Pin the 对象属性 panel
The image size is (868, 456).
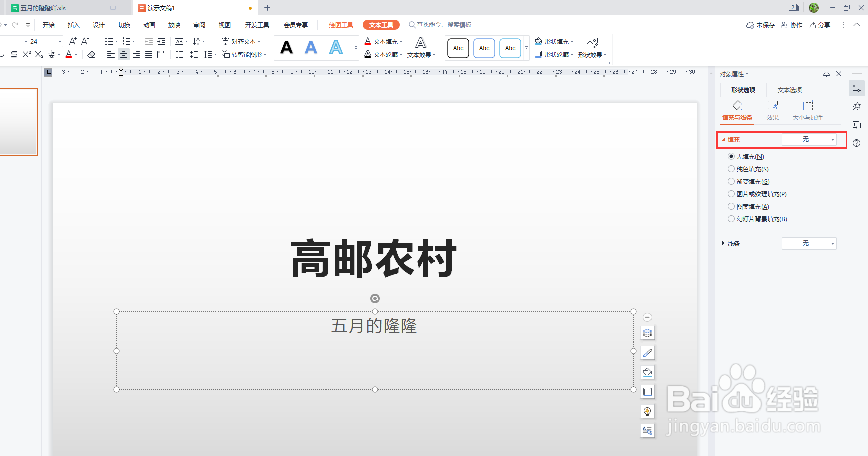point(826,74)
